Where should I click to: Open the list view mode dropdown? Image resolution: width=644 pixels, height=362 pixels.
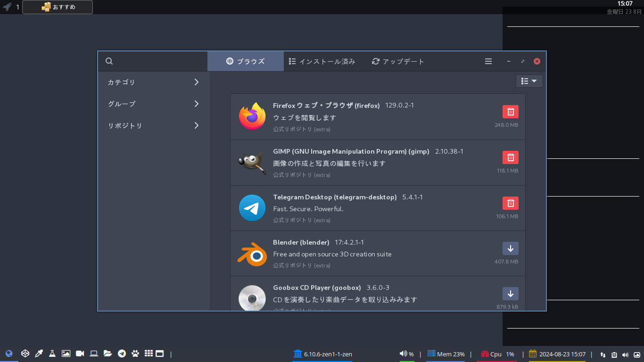[529, 81]
